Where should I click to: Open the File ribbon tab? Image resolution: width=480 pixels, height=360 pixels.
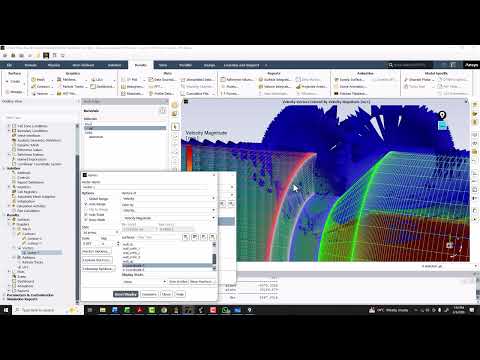point(9,65)
